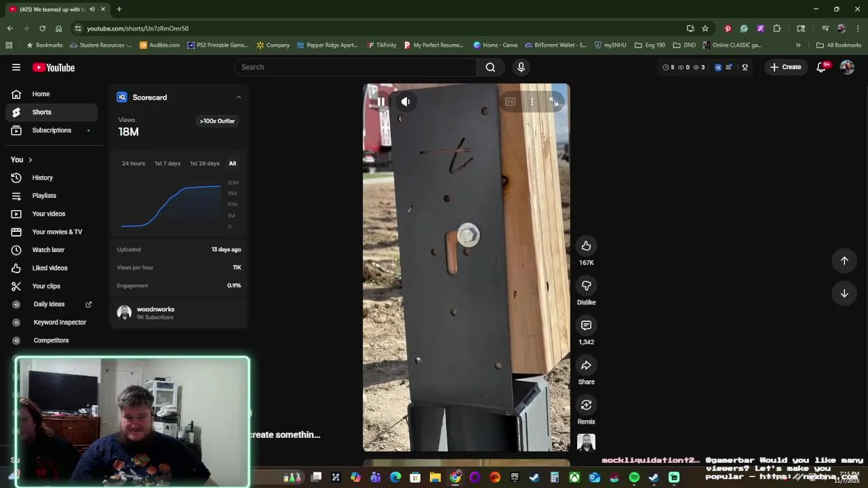Open the channel avatar below Remix
Image resolution: width=868 pixels, height=488 pixels.
pyautogui.click(x=587, y=443)
